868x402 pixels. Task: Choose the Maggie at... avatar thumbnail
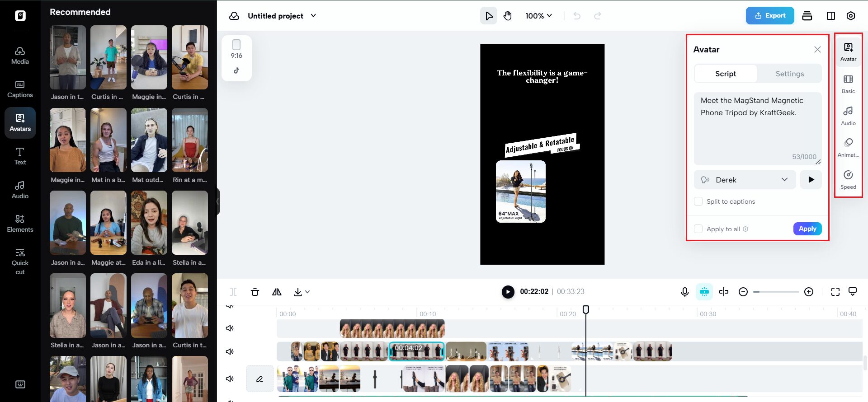point(108,223)
